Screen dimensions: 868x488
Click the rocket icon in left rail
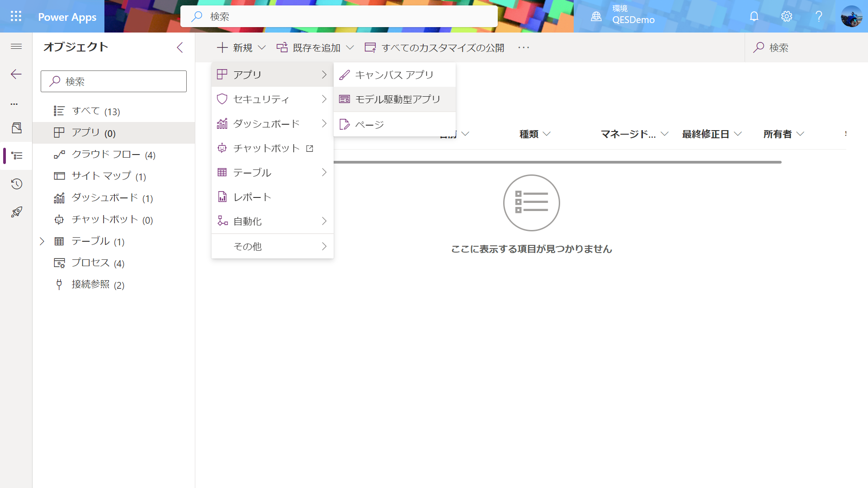(16, 212)
